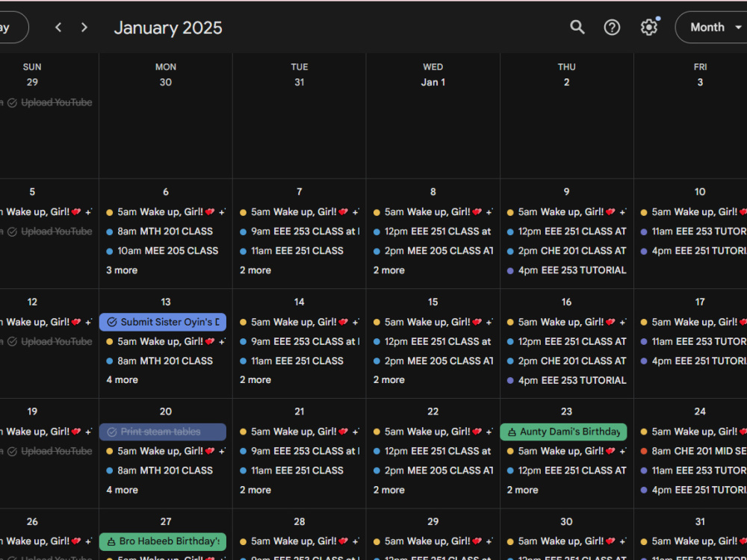The image size is (747, 560).
Task: Open 10am MEE 205 CLASS on January 6
Action: point(162,251)
